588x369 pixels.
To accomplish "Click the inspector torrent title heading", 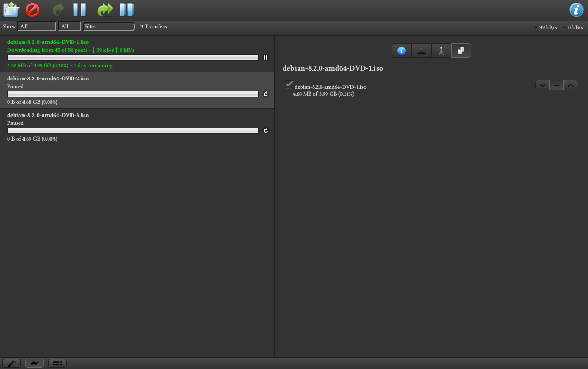I will click(333, 68).
